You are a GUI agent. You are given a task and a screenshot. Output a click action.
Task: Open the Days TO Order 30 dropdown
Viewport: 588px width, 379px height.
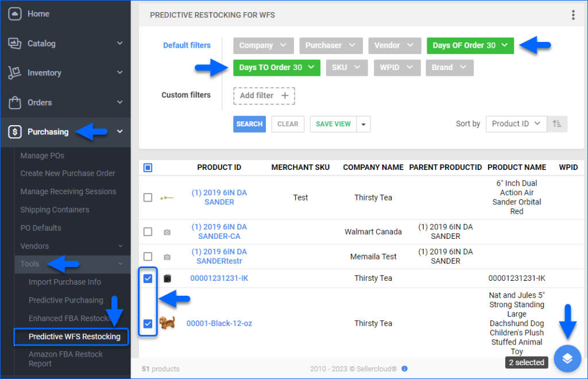tap(276, 67)
